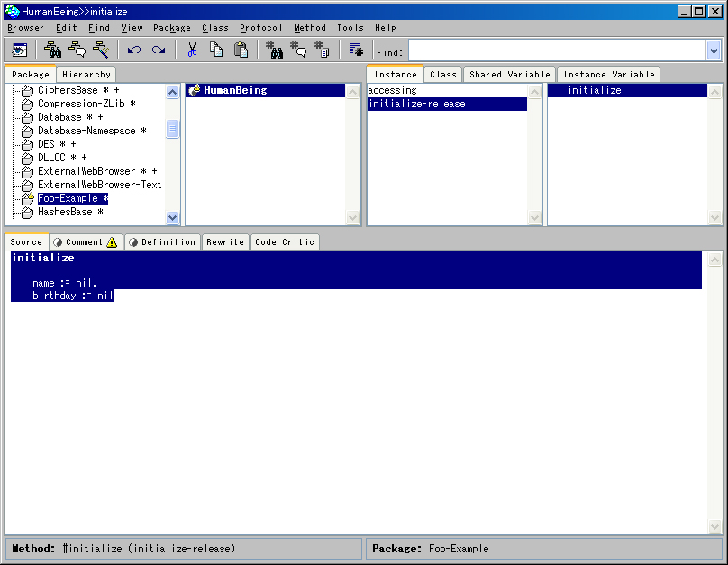Click the Cut scissors icon

point(192,50)
